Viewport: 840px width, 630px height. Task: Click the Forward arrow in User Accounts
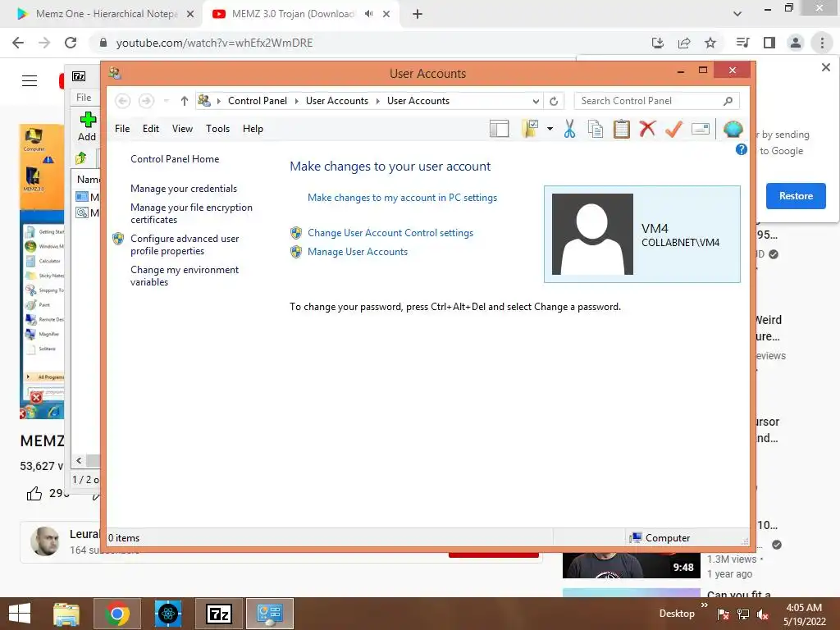click(146, 101)
